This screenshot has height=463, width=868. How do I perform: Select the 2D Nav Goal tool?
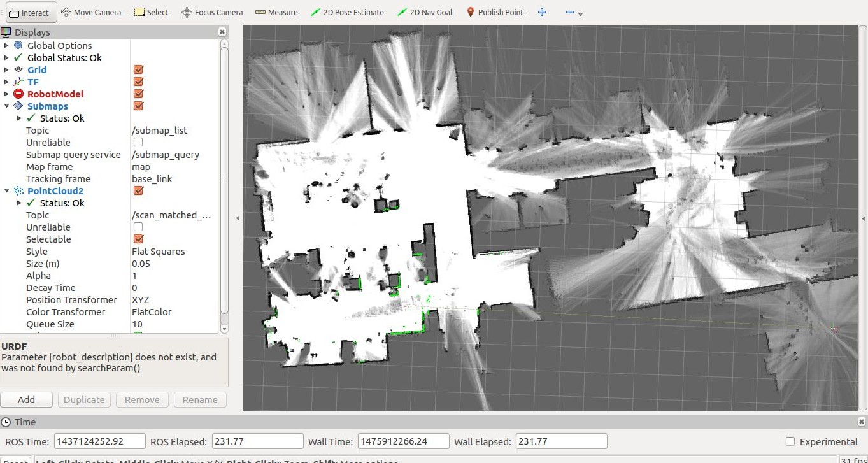pyautogui.click(x=424, y=12)
